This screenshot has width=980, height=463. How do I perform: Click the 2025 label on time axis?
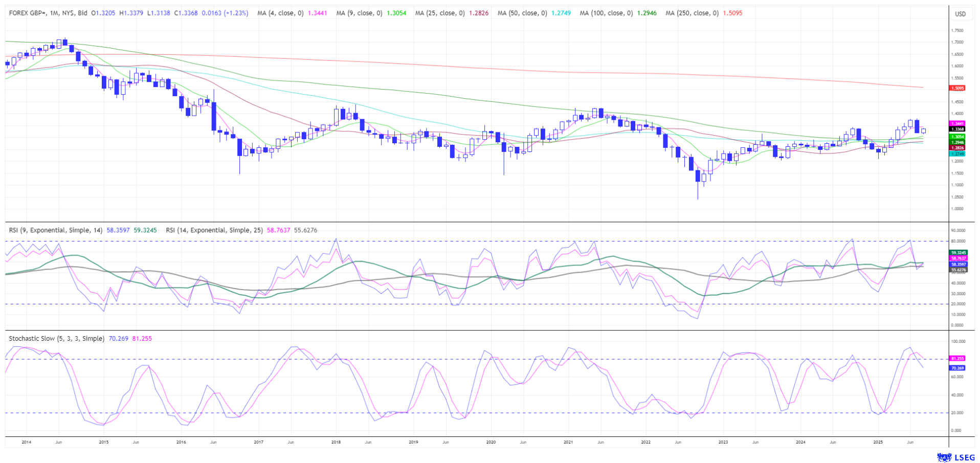[878, 442]
